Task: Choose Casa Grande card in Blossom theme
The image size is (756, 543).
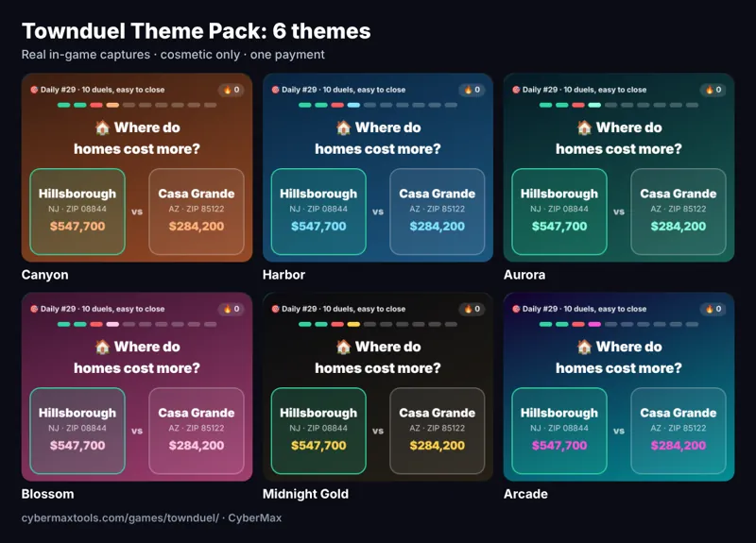Action: tap(197, 431)
